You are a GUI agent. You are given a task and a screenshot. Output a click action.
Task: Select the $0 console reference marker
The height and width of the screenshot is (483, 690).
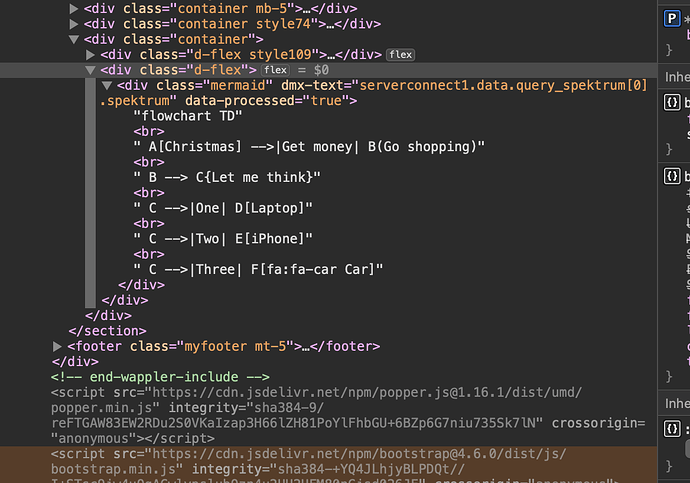pos(321,70)
